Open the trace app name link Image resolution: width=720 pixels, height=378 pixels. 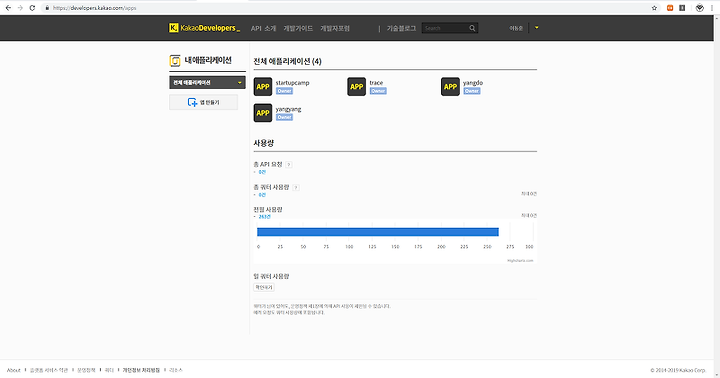click(x=376, y=83)
